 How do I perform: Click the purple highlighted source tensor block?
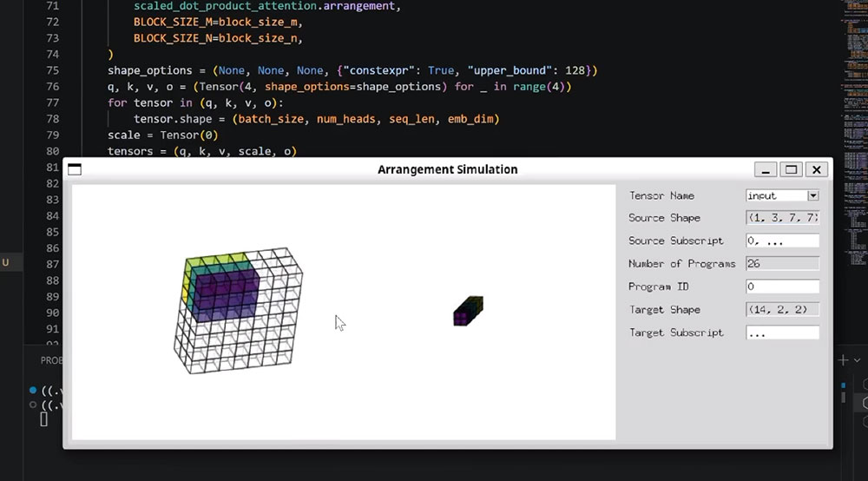(x=226, y=293)
